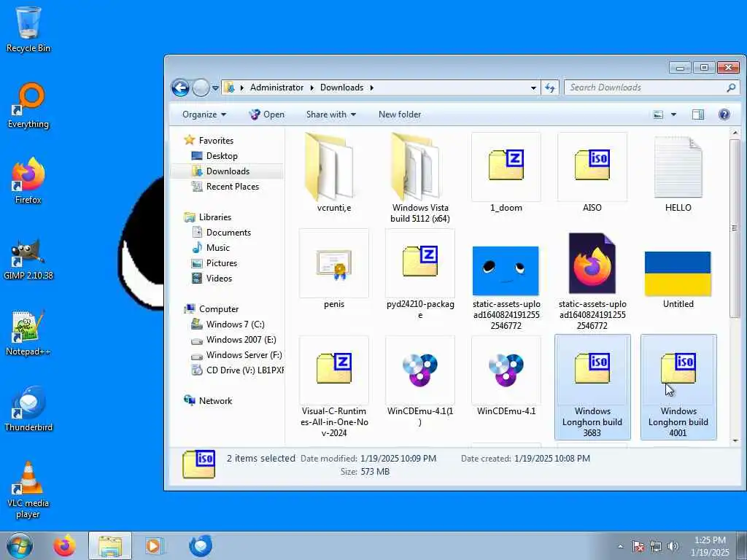This screenshot has height=560, width=747.
Task: Click Administrator in the address breadcrumb
Action: [276, 87]
